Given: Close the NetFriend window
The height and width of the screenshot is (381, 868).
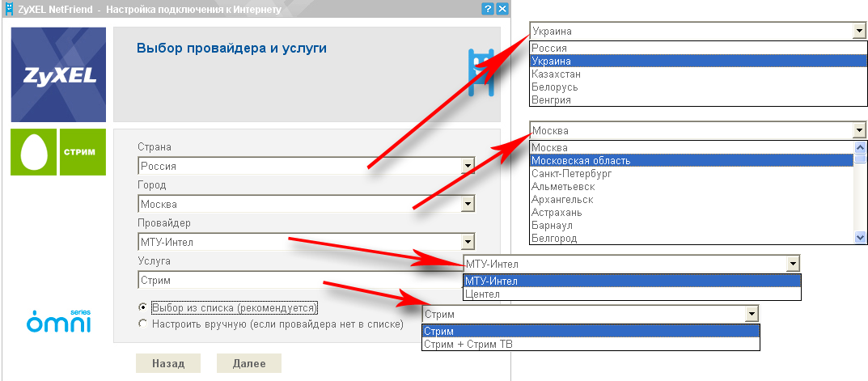Looking at the screenshot, I should pyautogui.click(x=502, y=9).
